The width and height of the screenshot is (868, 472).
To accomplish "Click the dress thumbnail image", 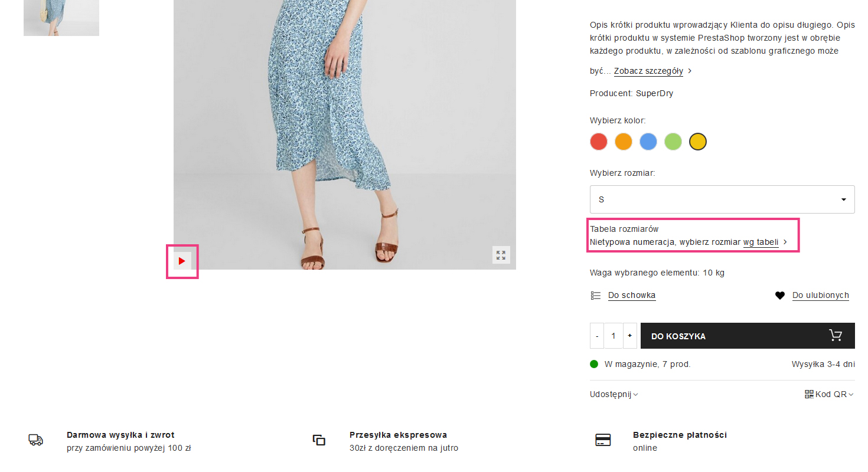I will click(x=61, y=18).
